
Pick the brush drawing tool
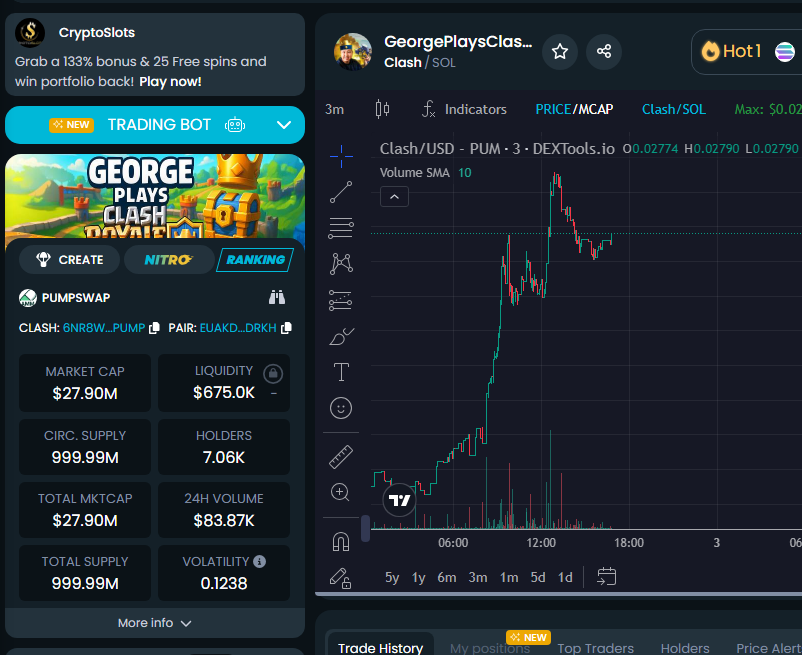(341, 336)
